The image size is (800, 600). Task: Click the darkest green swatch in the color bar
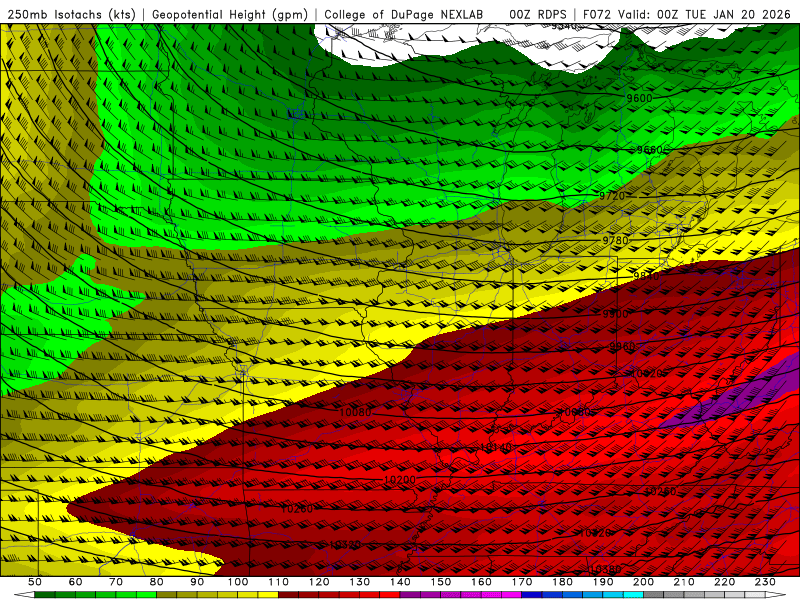point(44,595)
